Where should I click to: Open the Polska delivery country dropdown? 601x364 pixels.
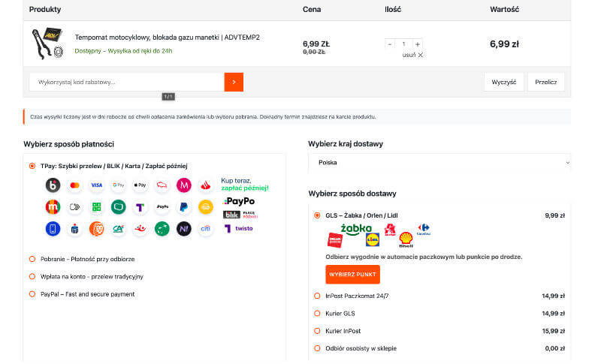coord(439,163)
